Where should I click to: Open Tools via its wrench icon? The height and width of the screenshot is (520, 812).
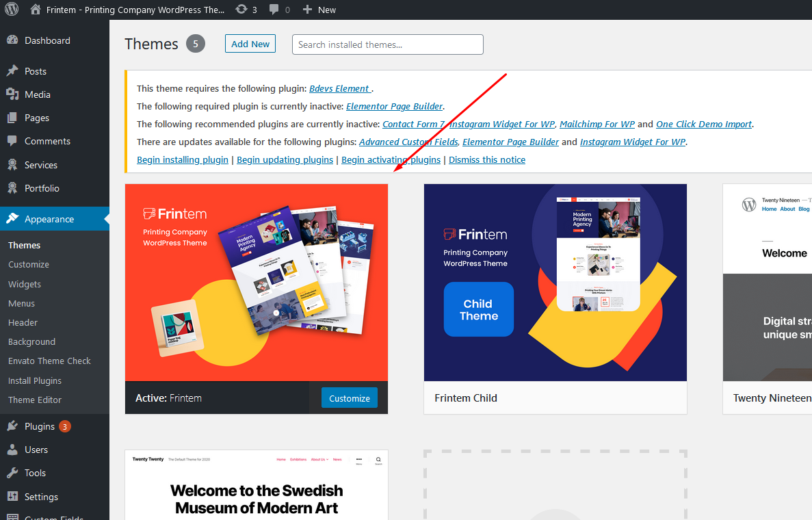pyautogui.click(x=12, y=472)
